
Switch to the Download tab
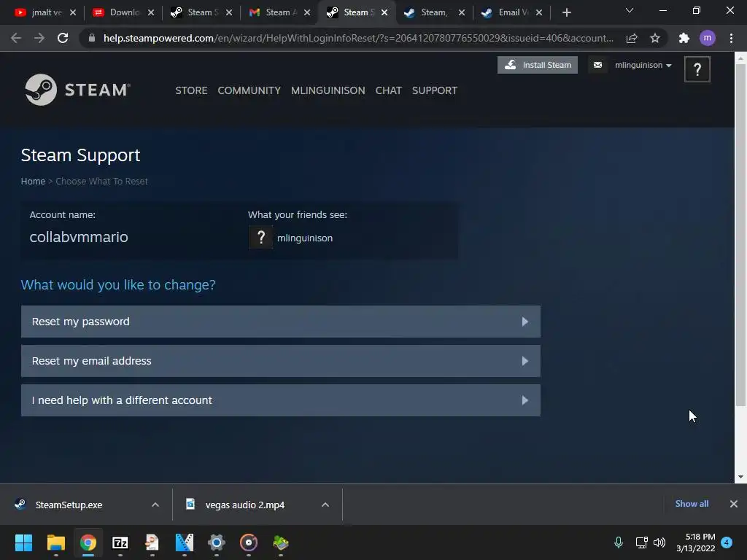(x=117, y=12)
